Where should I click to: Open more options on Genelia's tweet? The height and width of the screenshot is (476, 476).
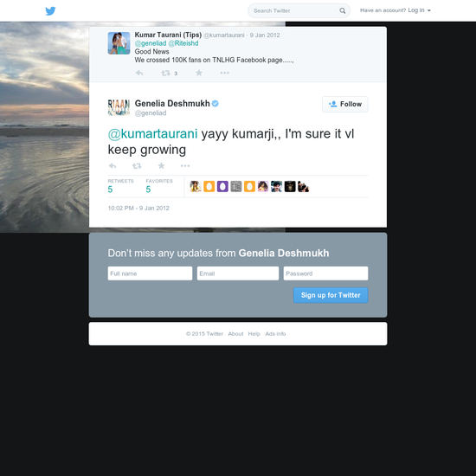[x=185, y=166]
